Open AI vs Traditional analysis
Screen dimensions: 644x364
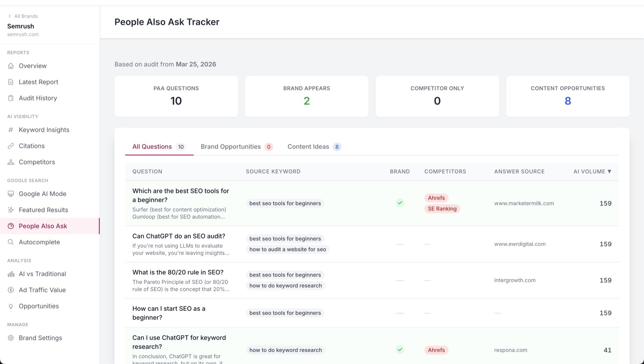click(42, 274)
